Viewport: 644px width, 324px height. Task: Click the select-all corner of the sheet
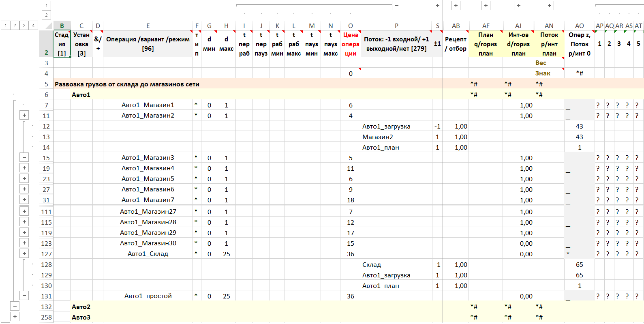pos(48,26)
